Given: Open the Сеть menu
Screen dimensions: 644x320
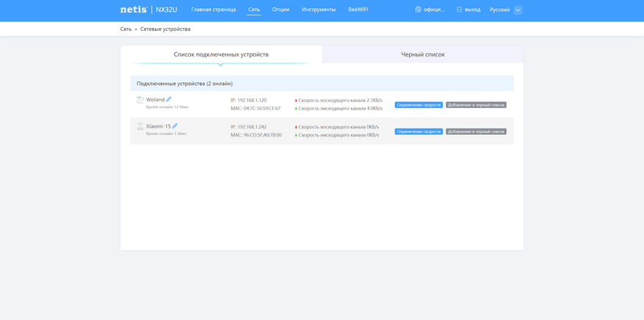Looking at the screenshot, I should 254,10.
